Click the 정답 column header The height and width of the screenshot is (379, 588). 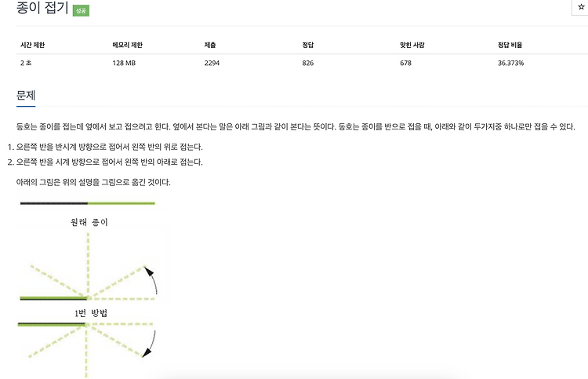[308, 46]
